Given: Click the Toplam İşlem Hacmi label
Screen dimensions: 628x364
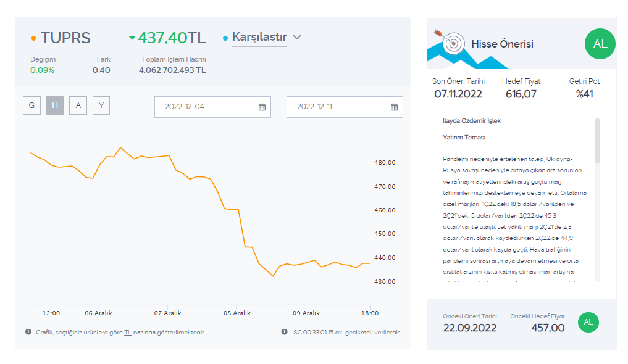Looking at the screenshot, I should [x=174, y=59].
